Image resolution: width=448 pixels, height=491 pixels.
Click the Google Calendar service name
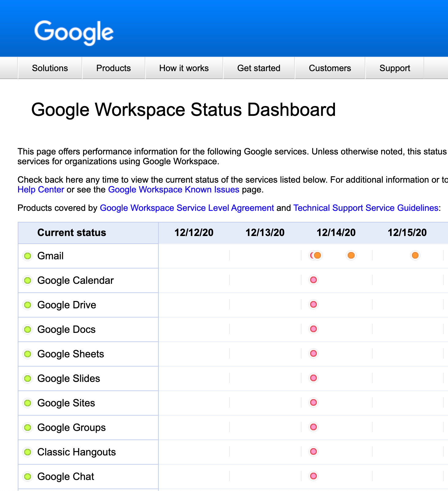click(x=76, y=280)
